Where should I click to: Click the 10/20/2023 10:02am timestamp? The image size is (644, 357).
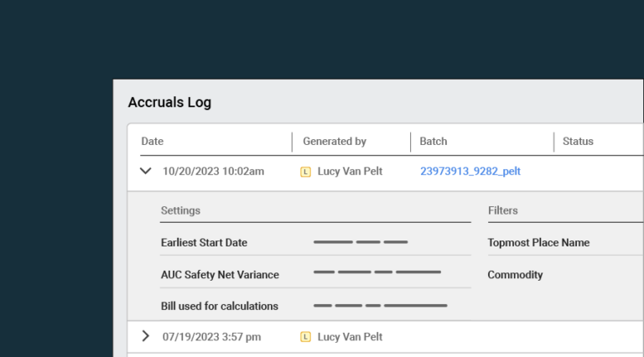point(213,171)
